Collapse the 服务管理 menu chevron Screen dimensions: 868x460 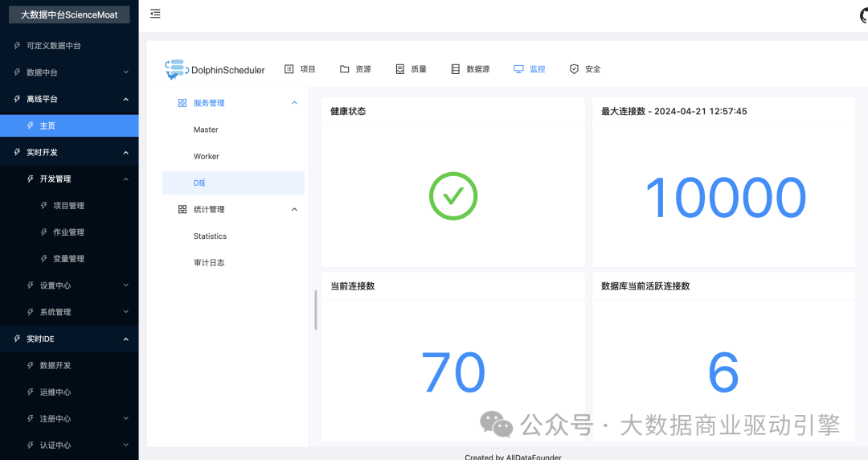(294, 103)
